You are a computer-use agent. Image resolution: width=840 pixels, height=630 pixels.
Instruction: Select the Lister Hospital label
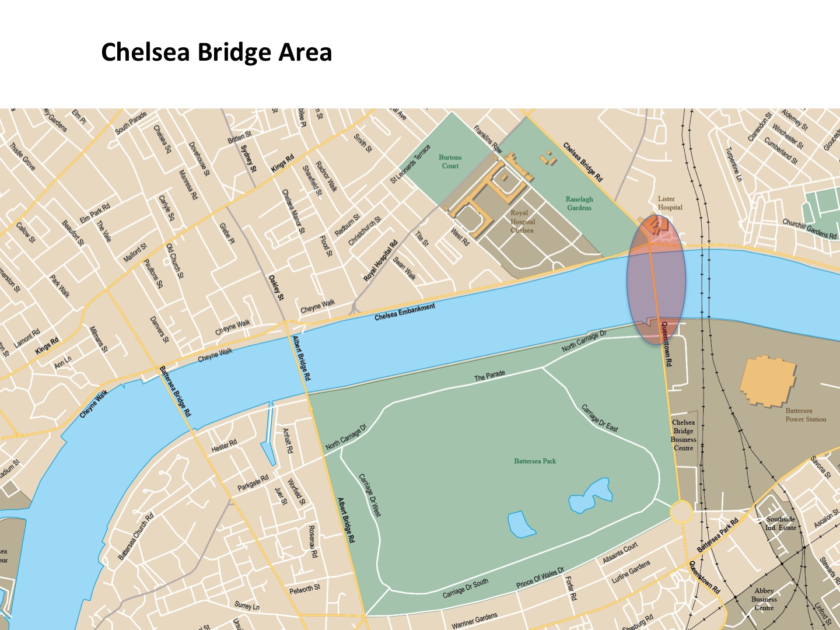(670, 203)
